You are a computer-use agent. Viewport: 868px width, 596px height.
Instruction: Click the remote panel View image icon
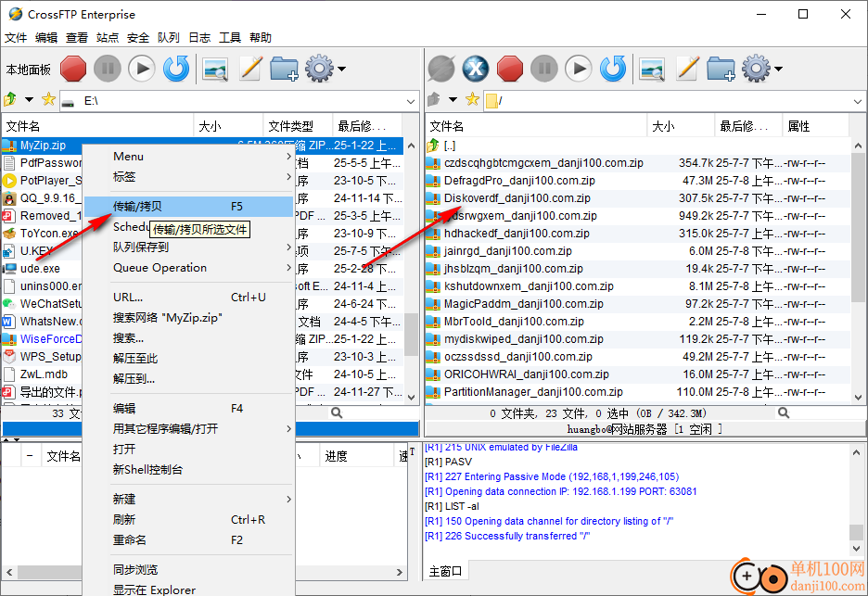pyautogui.click(x=652, y=70)
